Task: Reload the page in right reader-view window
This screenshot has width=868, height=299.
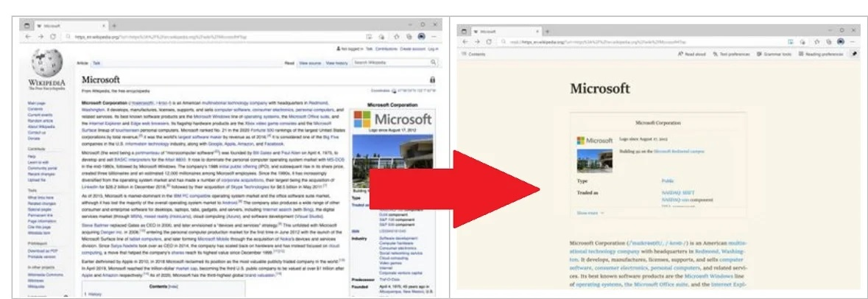Action: click(490, 41)
